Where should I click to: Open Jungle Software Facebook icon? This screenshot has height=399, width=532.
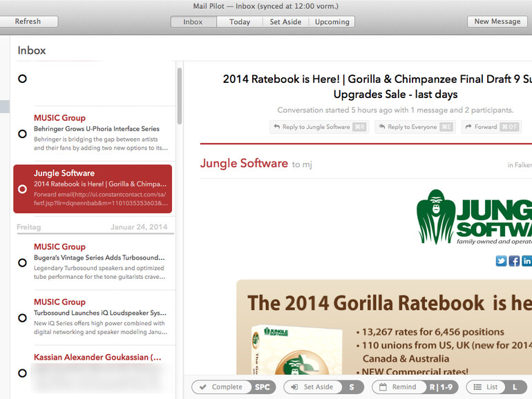pos(514,261)
